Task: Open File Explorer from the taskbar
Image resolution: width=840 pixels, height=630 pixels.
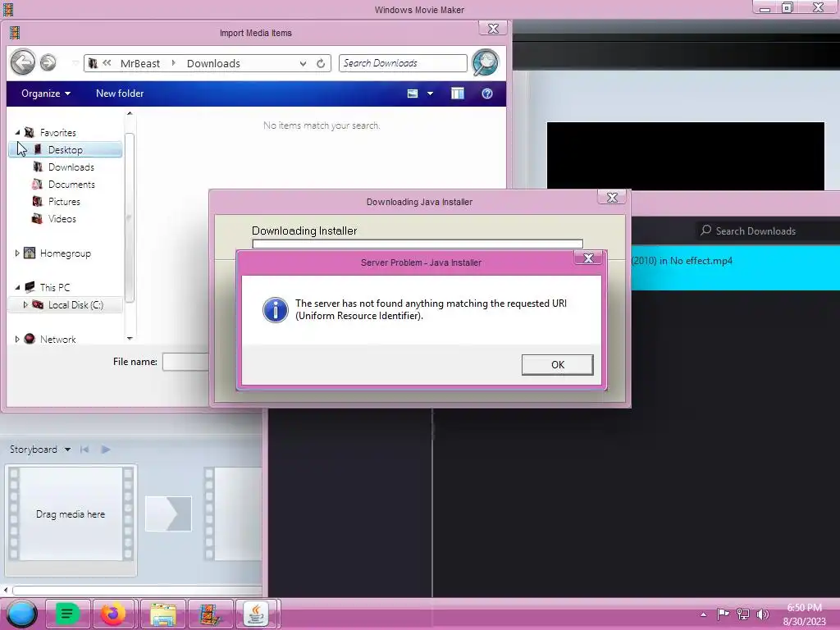Action: 163,614
